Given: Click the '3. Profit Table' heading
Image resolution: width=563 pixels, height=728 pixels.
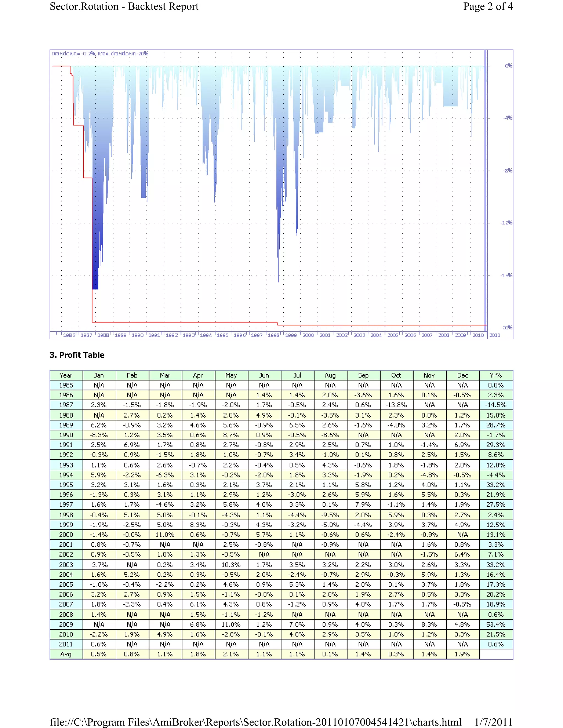Looking at the screenshot, I should 77,355.
